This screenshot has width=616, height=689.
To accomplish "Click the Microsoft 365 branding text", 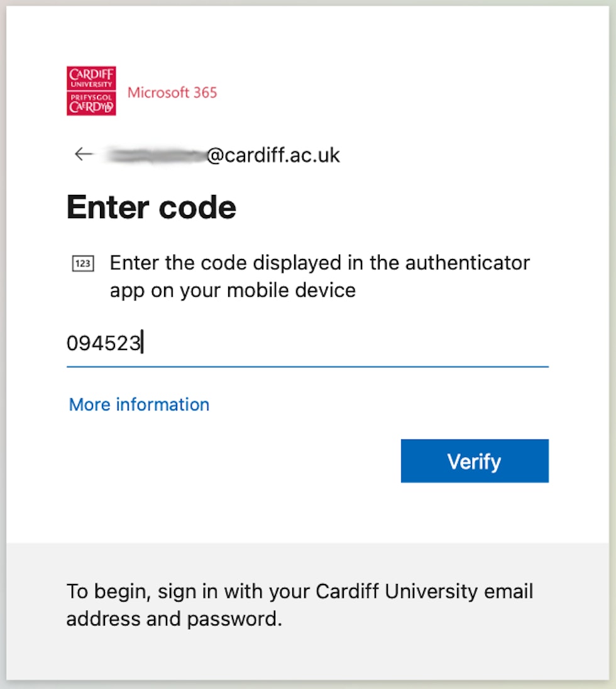I will [172, 92].
